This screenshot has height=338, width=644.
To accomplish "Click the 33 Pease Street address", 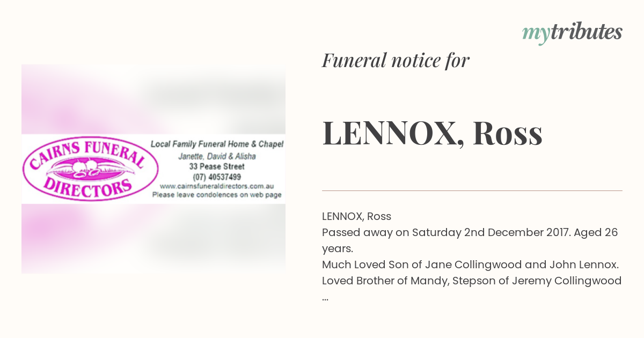I will [x=217, y=167].
